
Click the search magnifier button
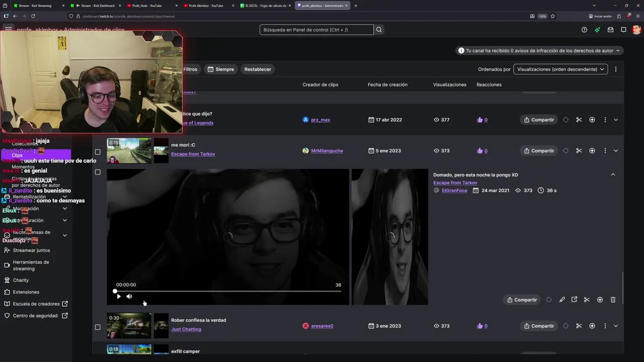click(x=379, y=30)
